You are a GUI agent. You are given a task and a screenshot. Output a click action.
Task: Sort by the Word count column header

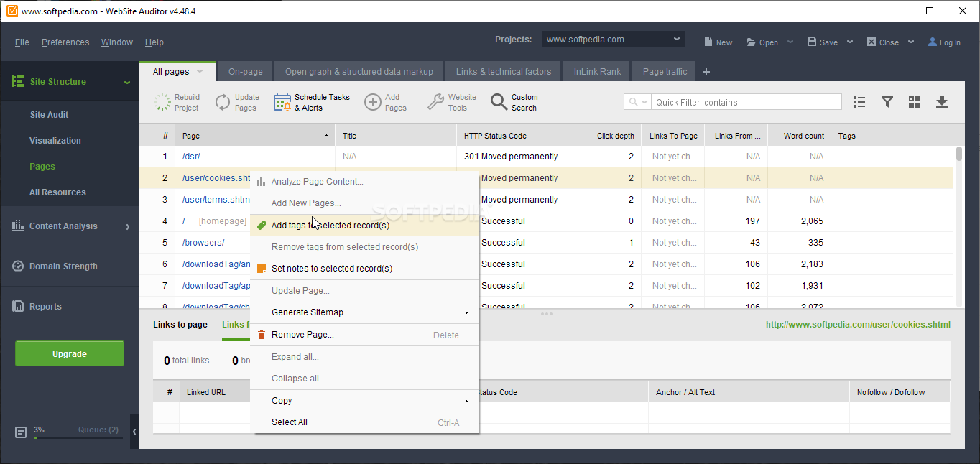799,136
